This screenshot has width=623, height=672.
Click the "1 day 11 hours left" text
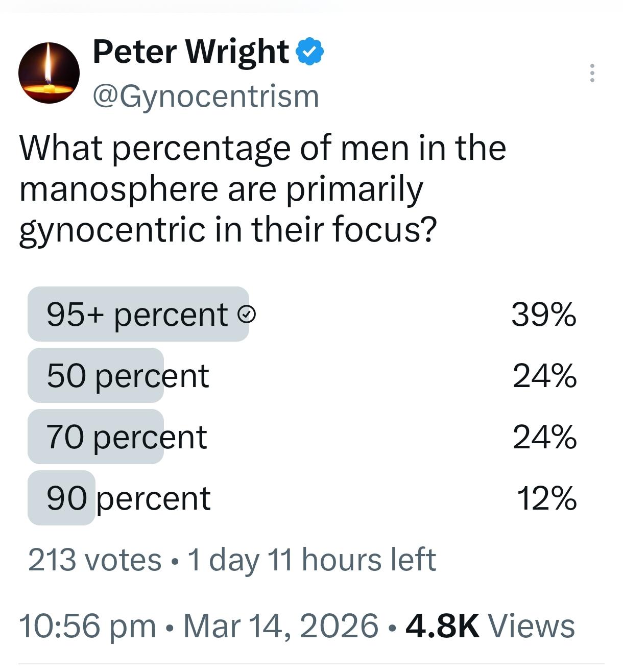pyautogui.click(x=312, y=560)
